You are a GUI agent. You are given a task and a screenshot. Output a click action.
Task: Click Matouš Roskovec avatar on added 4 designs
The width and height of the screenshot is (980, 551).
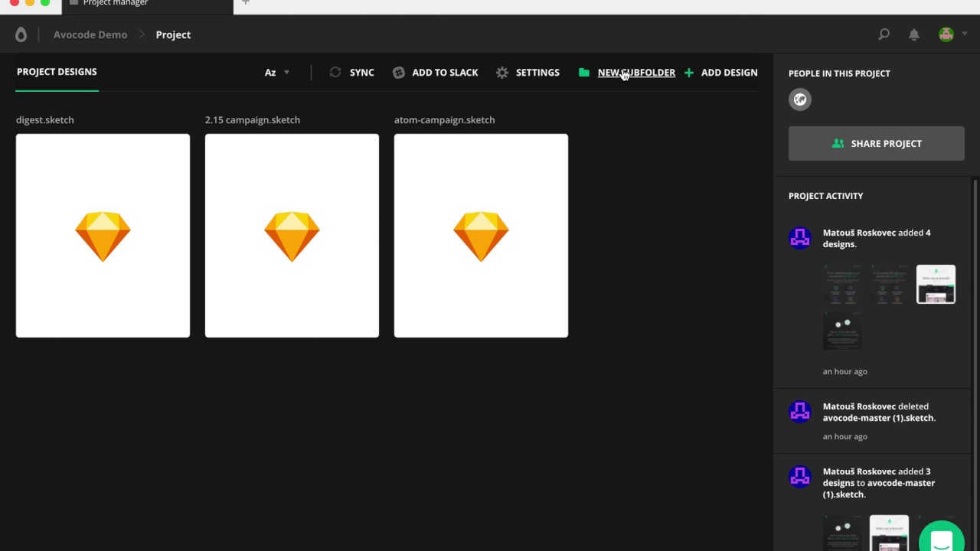(800, 238)
